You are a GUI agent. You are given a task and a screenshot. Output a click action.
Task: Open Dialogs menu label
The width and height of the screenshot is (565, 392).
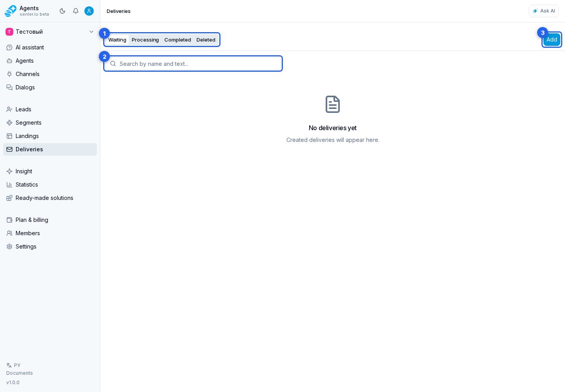25,87
